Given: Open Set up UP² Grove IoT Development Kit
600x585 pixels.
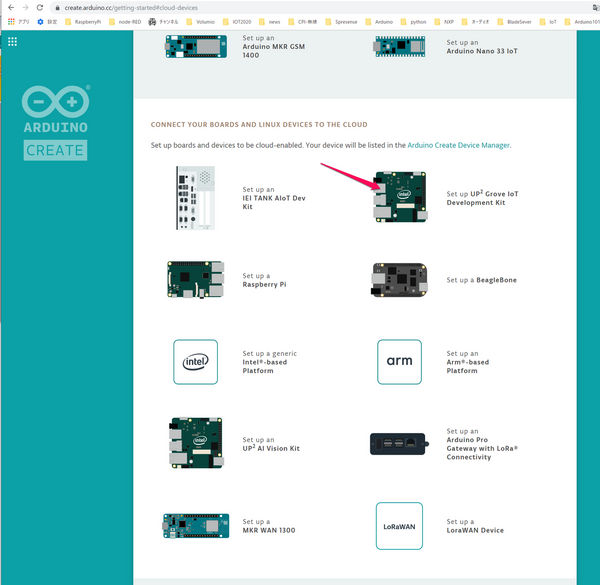Looking at the screenshot, I should tap(482, 198).
